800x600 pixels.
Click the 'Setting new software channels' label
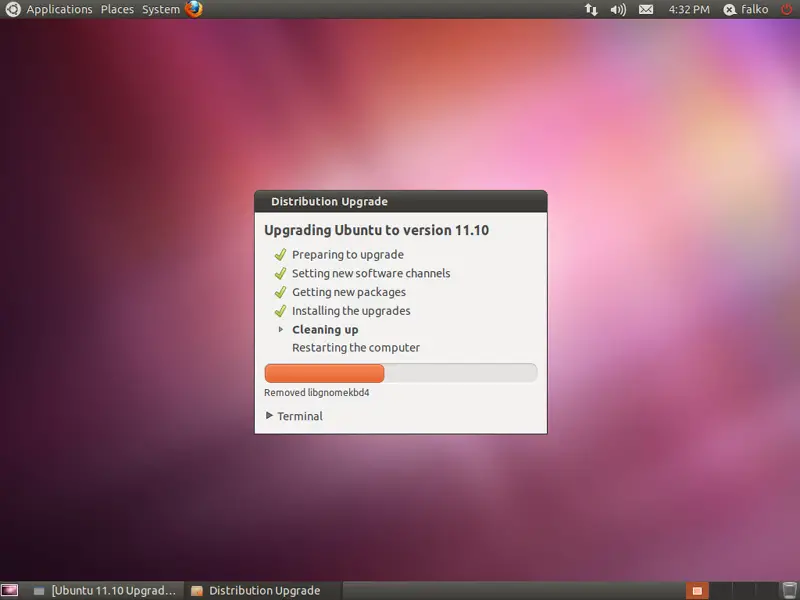[371, 273]
